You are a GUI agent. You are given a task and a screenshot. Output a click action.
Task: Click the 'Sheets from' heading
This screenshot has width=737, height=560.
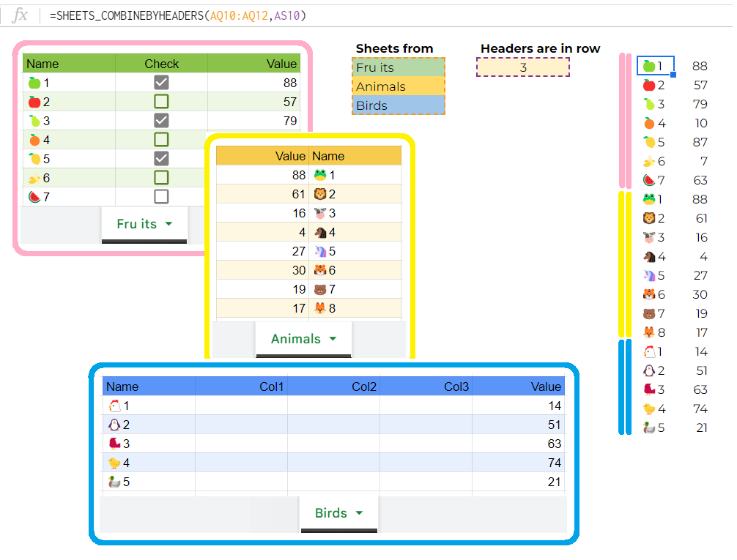coord(394,48)
